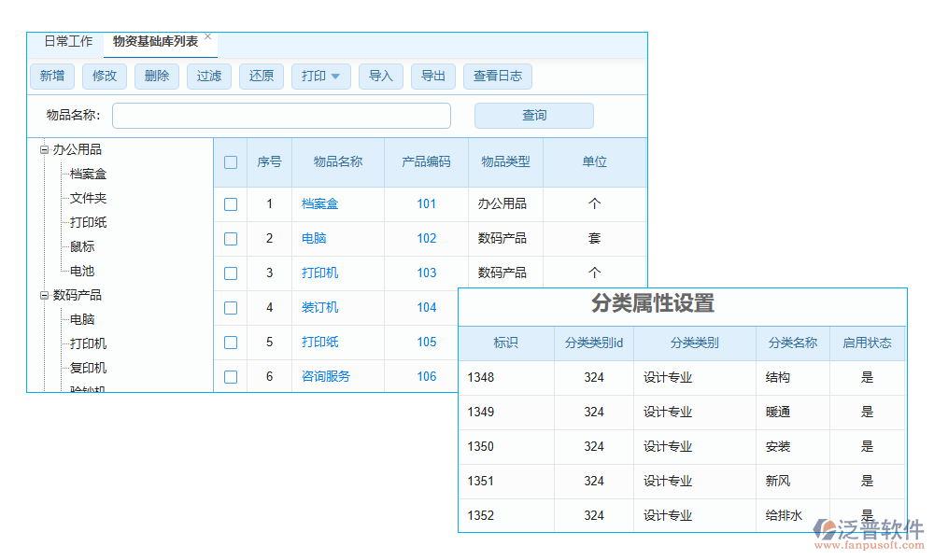The height and width of the screenshot is (560, 934).
Task: Click 导入 to import materials
Action: coord(380,77)
